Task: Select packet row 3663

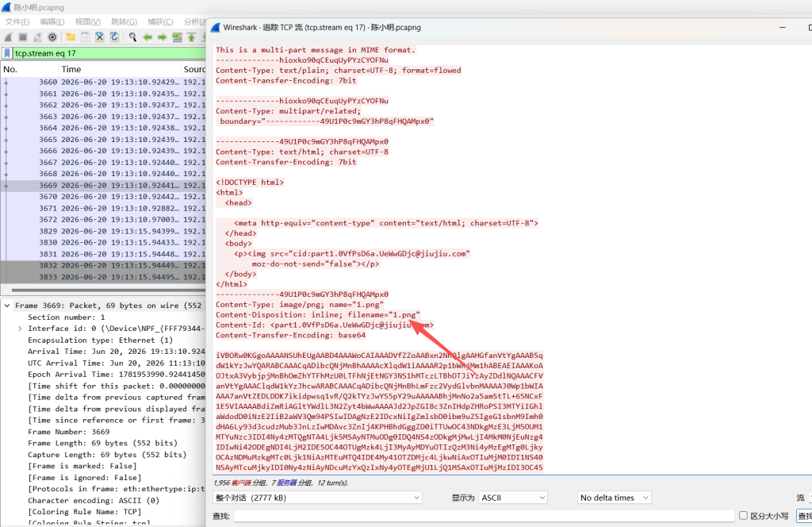Action: tap(104, 117)
